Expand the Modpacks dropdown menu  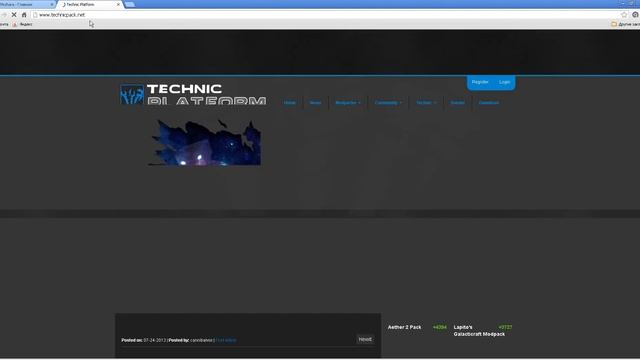348,102
